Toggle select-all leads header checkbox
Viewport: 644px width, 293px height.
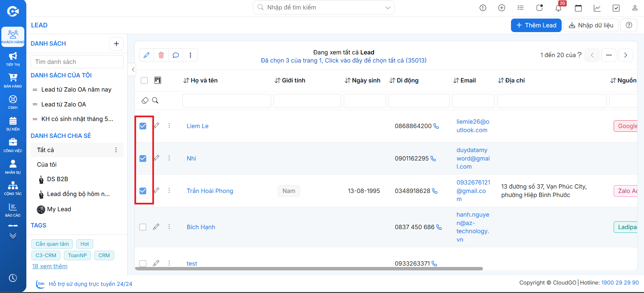tap(144, 80)
